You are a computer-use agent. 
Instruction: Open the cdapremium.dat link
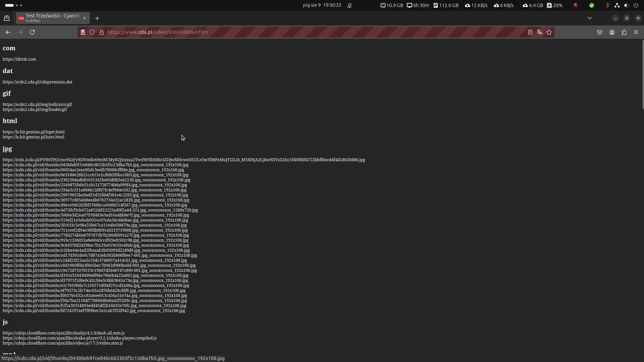pyautogui.click(x=38, y=82)
